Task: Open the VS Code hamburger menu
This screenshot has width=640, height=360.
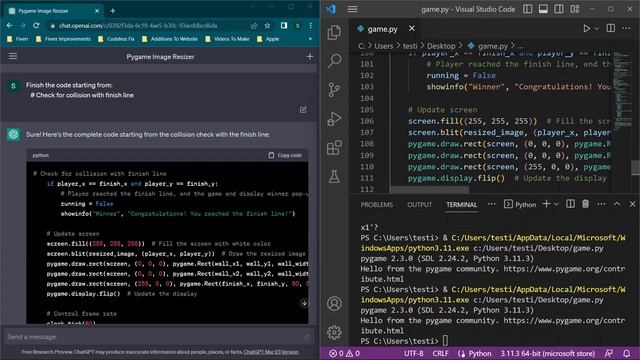Action: click(353, 9)
